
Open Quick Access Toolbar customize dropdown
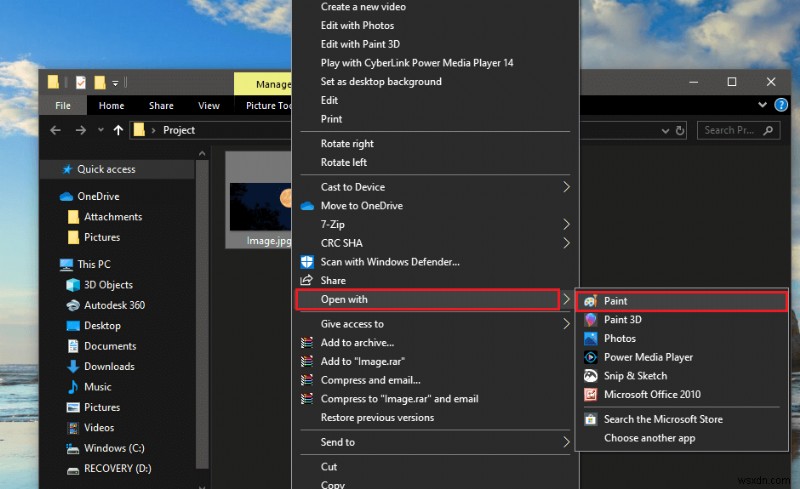point(115,83)
